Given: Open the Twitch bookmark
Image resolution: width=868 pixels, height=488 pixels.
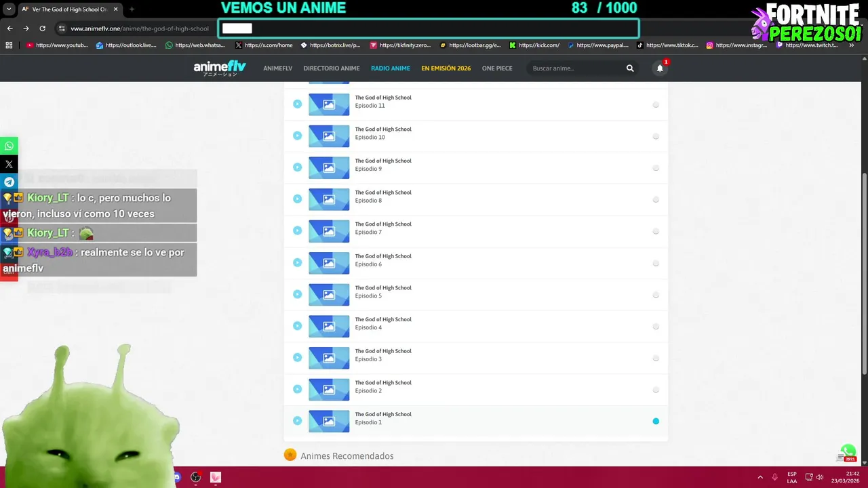Looking at the screenshot, I should (x=807, y=45).
